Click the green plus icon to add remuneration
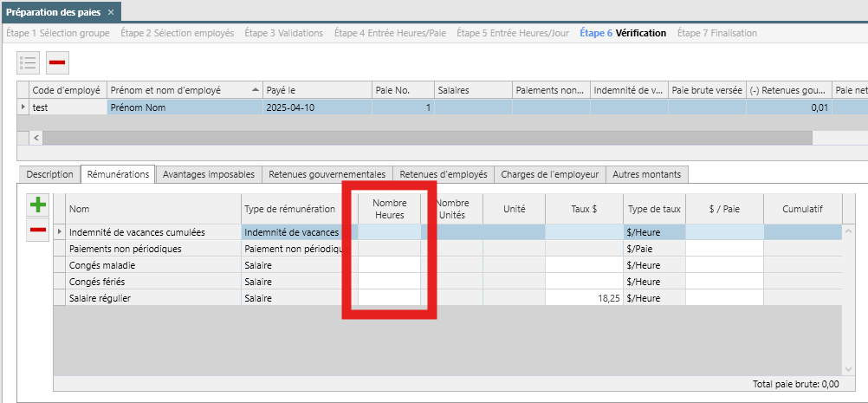 (38, 205)
